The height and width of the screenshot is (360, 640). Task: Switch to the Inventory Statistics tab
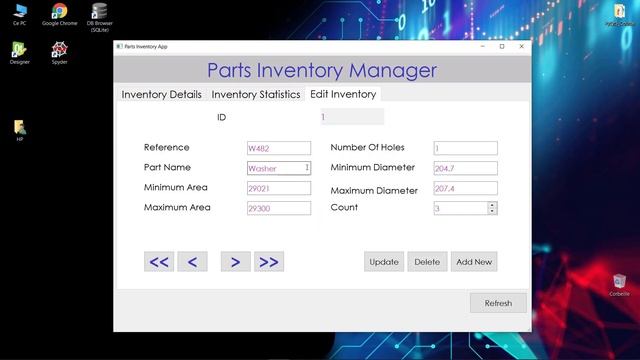click(x=256, y=94)
